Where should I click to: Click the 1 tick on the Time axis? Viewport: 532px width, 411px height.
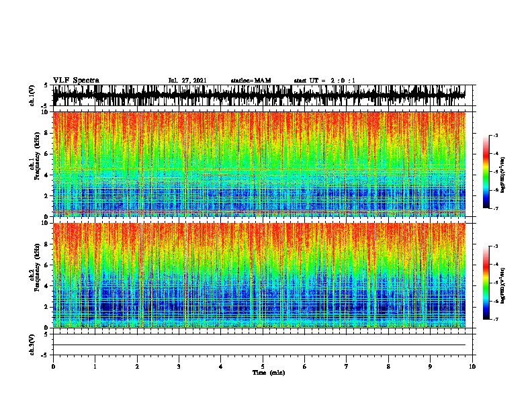95,366
